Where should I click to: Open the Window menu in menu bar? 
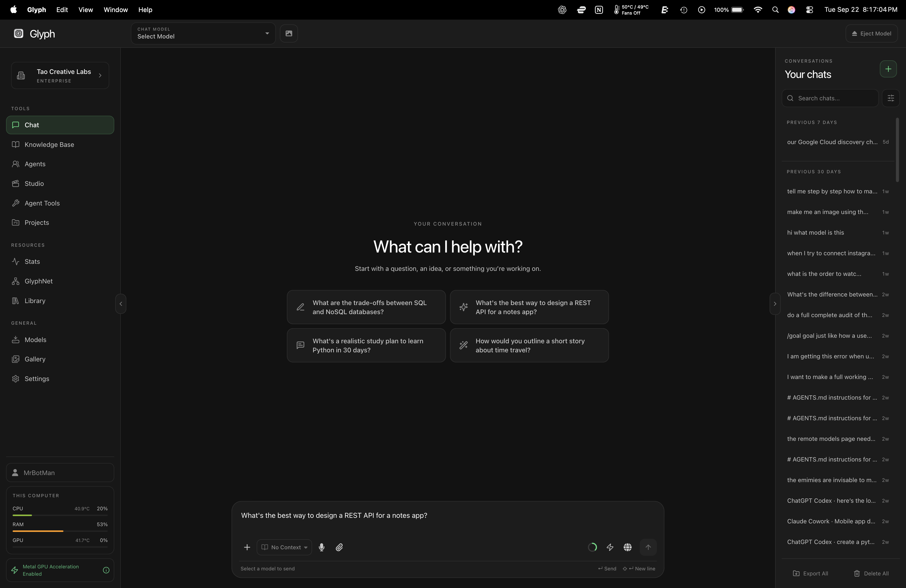116,10
